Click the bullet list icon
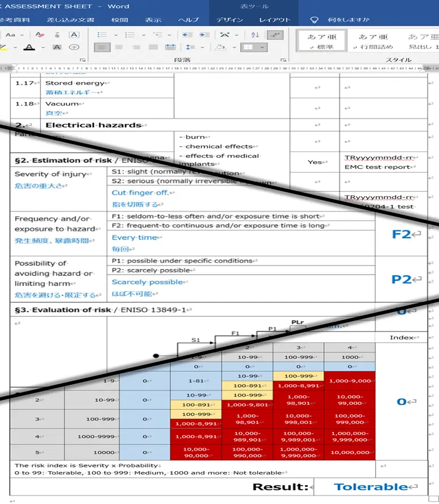This screenshot has width=439, height=504. [x=102, y=35]
